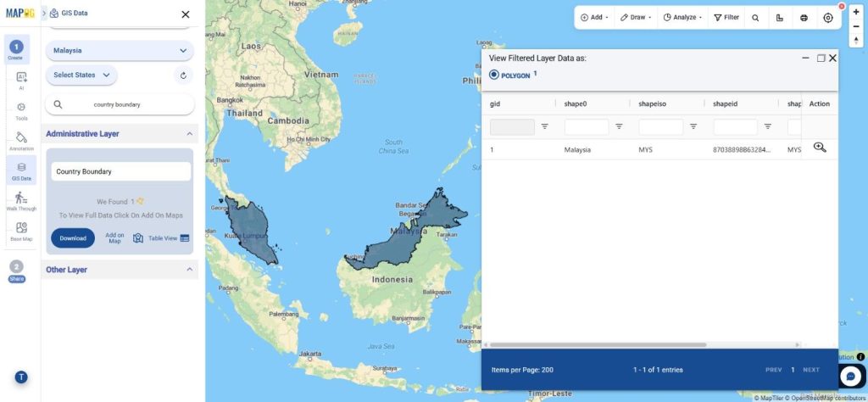Click the shapeiso filter input field
The height and width of the screenshot is (402, 868).
(x=661, y=127)
